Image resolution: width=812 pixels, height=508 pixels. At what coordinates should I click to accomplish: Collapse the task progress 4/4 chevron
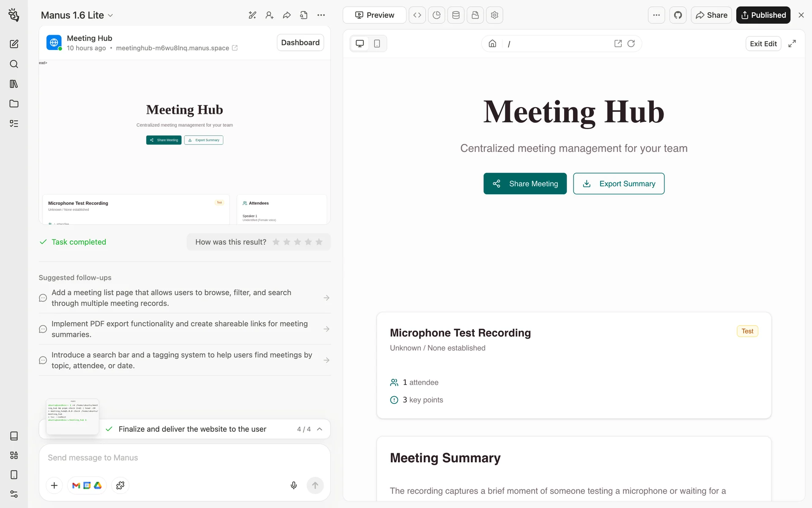[320, 429]
